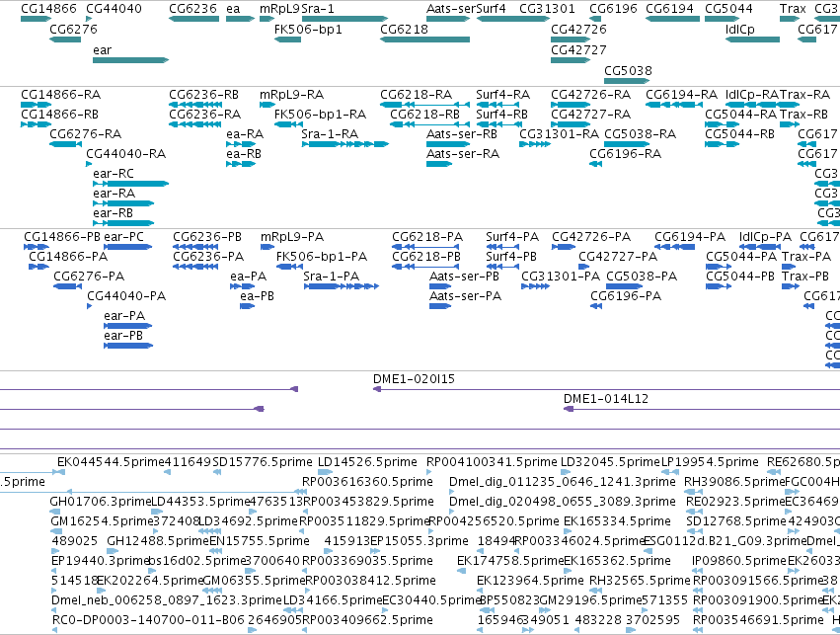The image size is (840, 635).
Task: Click the CG6276 gene label
Action: coord(73,29)
